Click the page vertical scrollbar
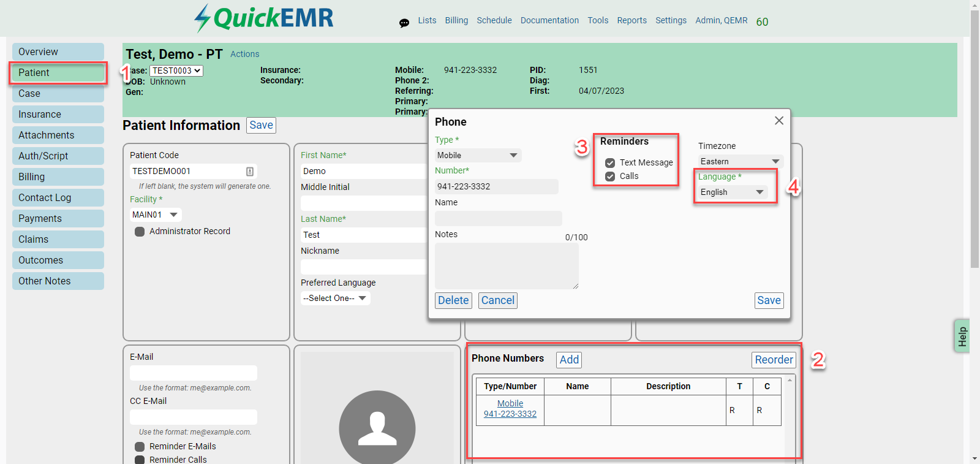Viewport: 980px width, 464px height. (x=974, y=139)
